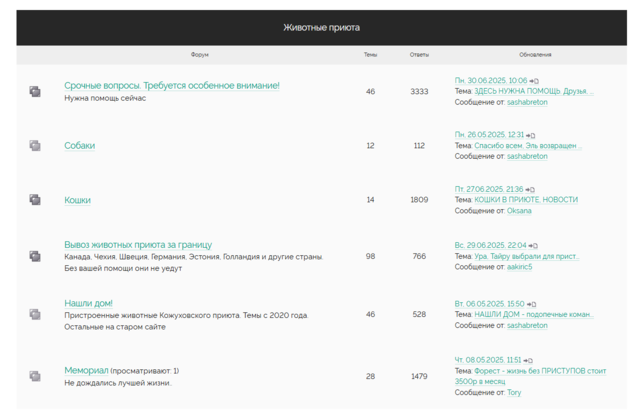Go to last post icon after 27.06.2025 date
Viewport: 640px width, 415px height.
(530, 190)
